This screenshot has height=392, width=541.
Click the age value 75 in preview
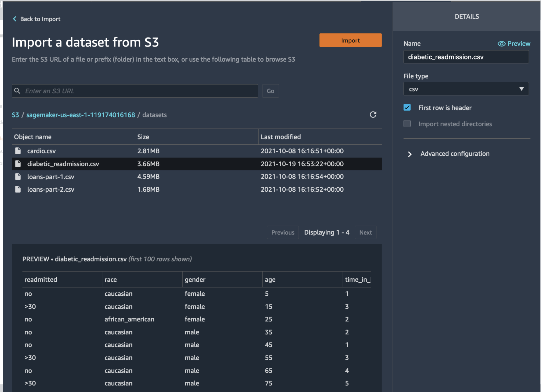pyautogui.click(x=269, y=383)
